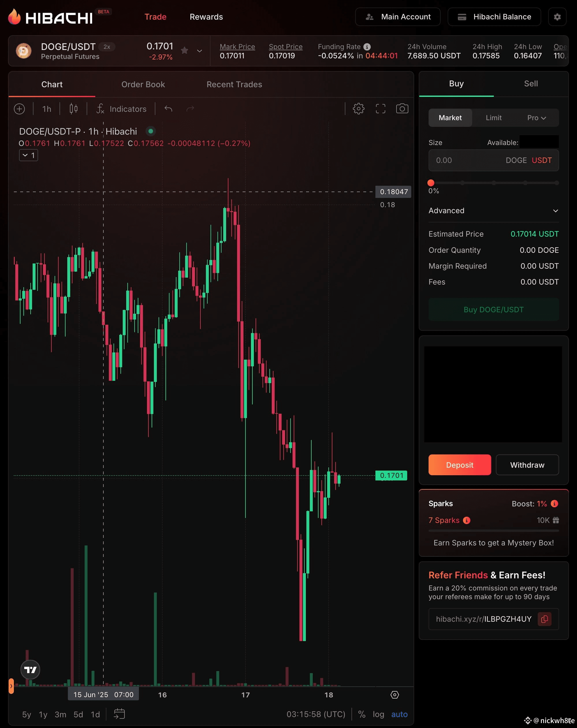Go to the Trade page
The height and width of the screenshot is (728, 577).
click(155, 16)
